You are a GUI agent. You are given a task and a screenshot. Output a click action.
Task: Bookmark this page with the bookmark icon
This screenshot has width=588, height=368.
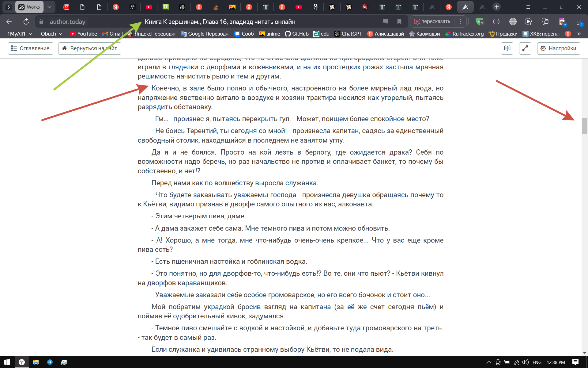(x=399, y=21)
